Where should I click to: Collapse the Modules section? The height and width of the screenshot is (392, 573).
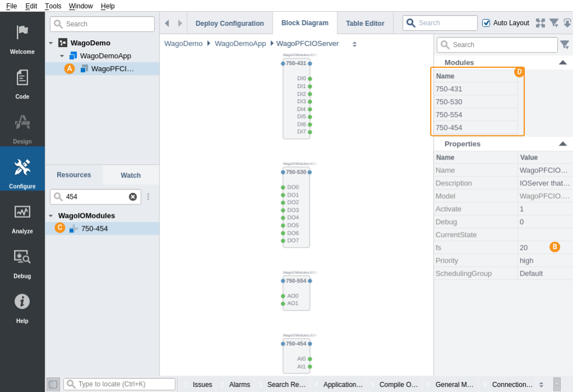pyautogui.click(x=562, y=63)
